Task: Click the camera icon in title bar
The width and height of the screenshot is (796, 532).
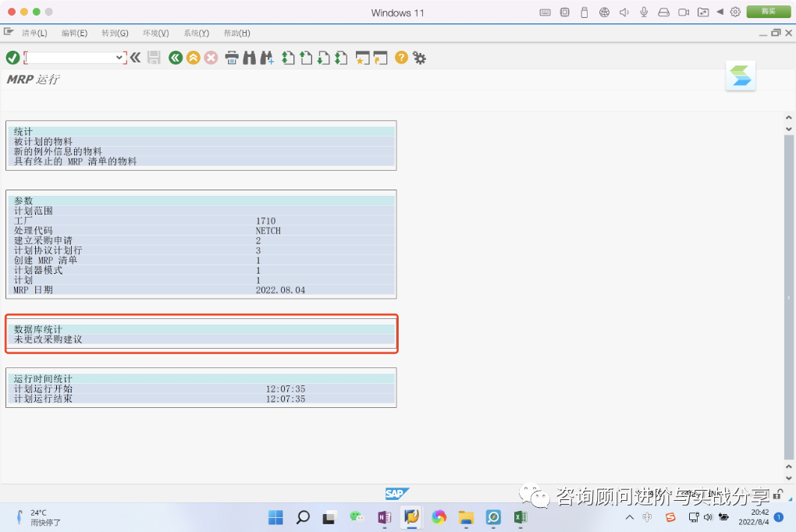Action: pos(684,12)
